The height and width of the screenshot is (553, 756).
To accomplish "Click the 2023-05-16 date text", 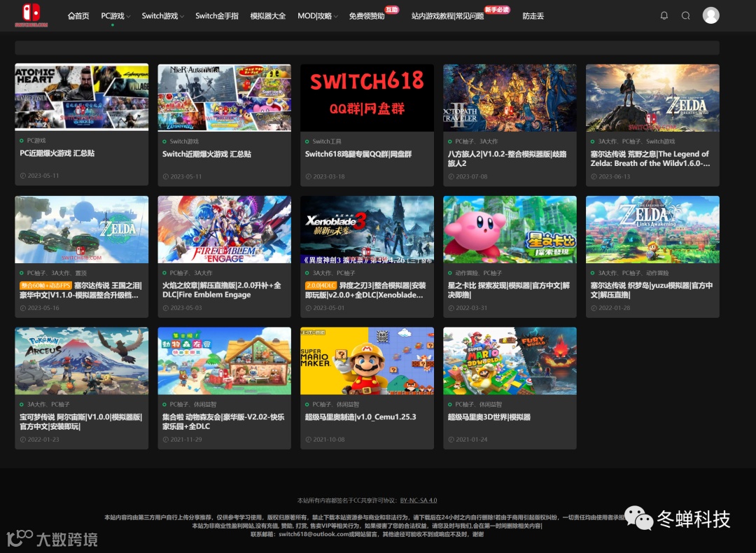I will click(43, 307).
